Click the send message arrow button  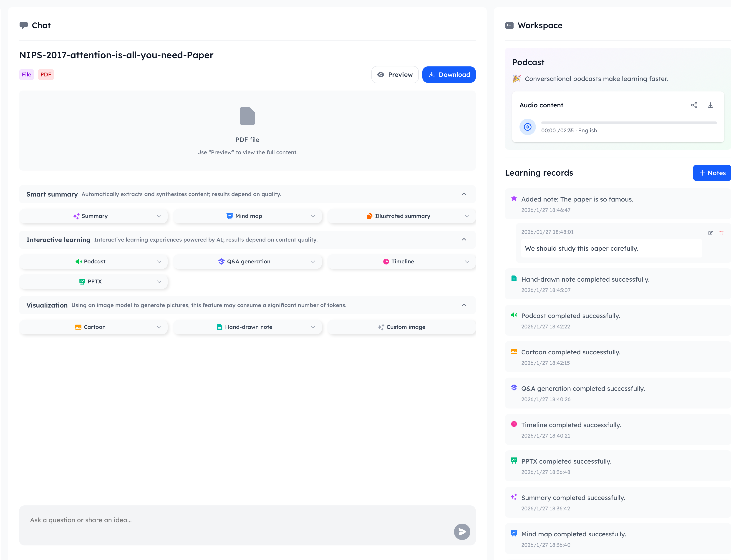click(462, 532)
